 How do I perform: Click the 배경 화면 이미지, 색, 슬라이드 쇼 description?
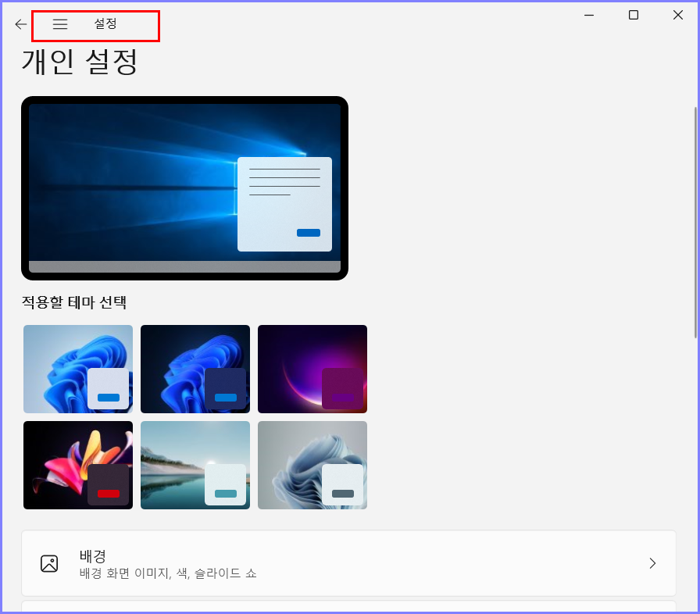168,573
